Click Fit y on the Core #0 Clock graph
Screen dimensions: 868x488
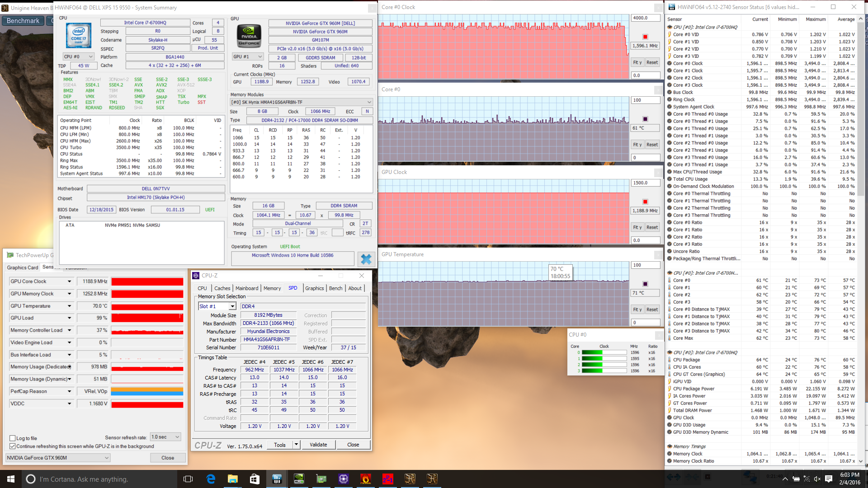pyautogui.click(x=637, y=62)
